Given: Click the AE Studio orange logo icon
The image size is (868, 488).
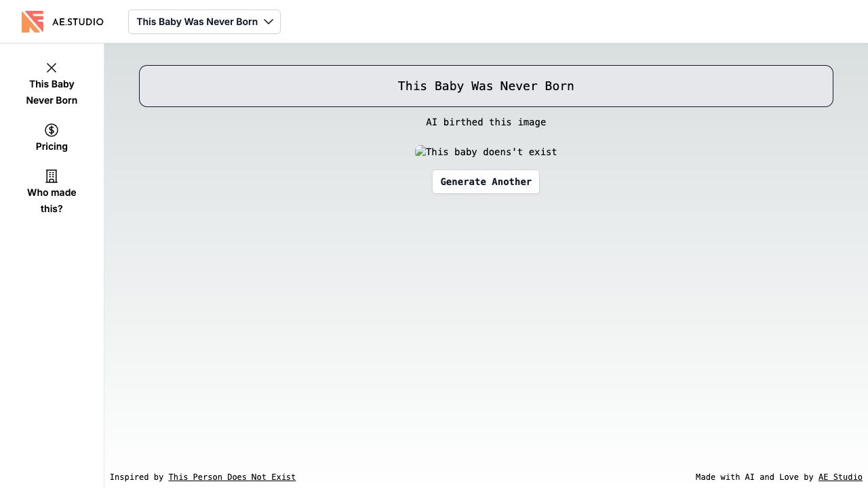Looking at the screenshot, I should click(x=33, y=22).
